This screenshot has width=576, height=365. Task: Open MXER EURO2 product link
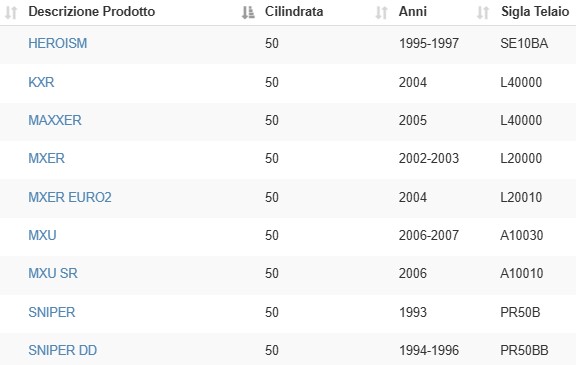click(70, 198)
